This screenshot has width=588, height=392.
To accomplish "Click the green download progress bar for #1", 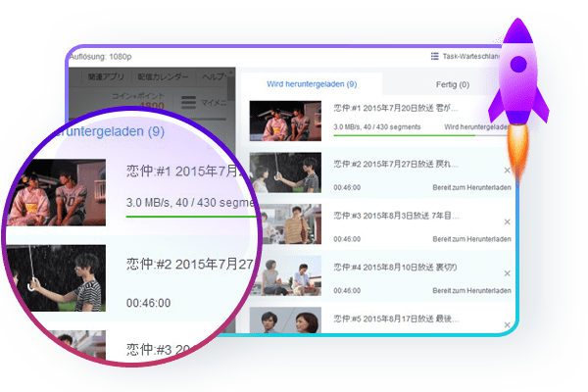I will 420,135.
